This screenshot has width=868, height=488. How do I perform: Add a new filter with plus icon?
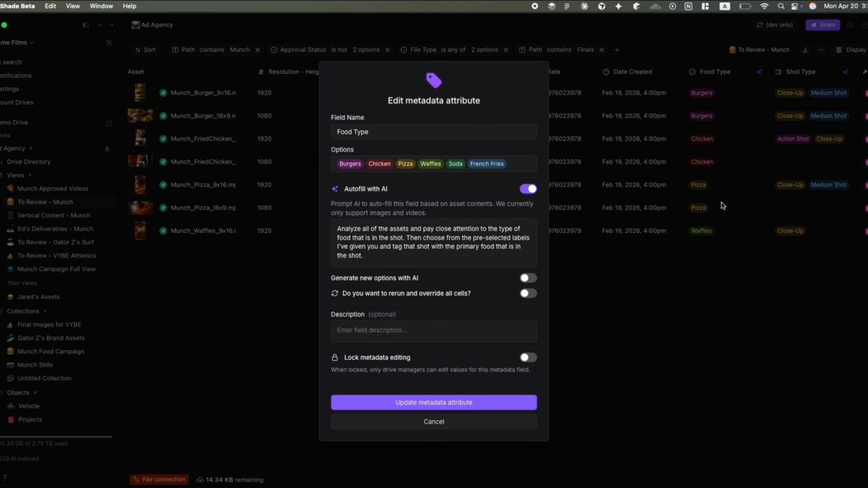(x=617, y=50)
